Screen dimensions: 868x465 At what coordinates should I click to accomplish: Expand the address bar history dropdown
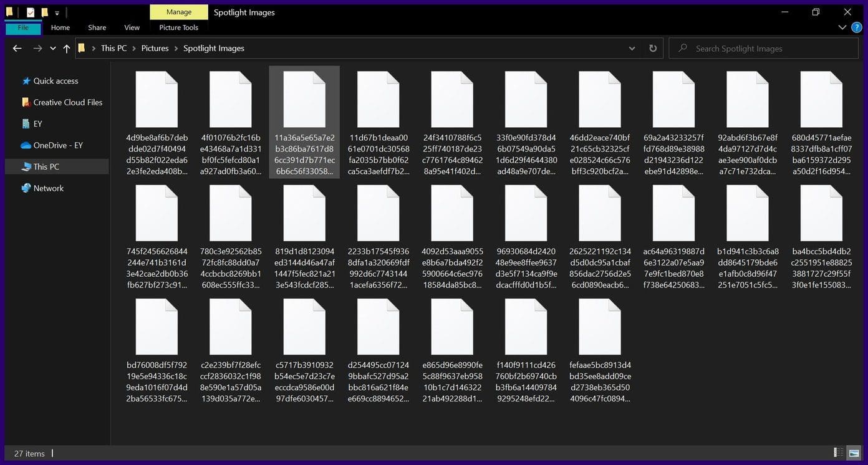pos(632,48)
